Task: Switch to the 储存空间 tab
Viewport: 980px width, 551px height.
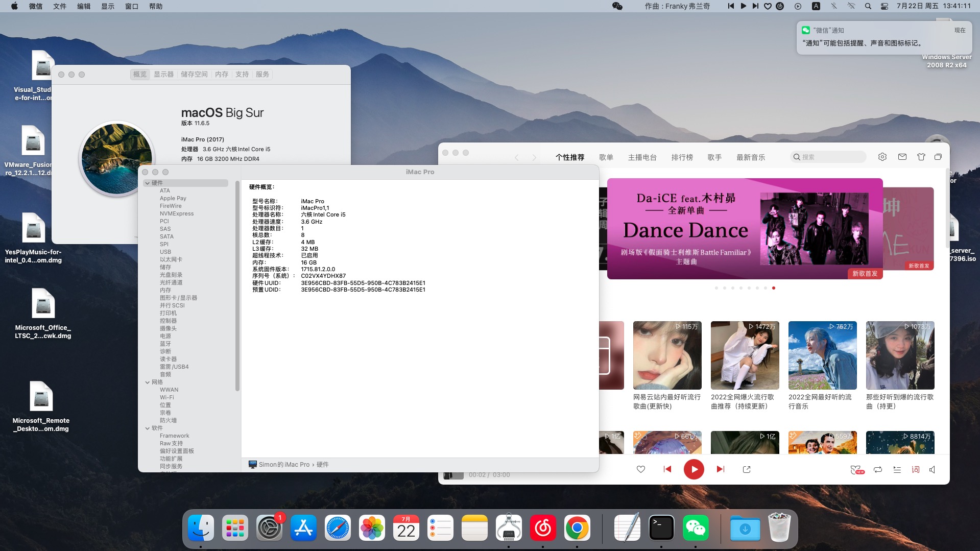Action: tap(194, 74)
